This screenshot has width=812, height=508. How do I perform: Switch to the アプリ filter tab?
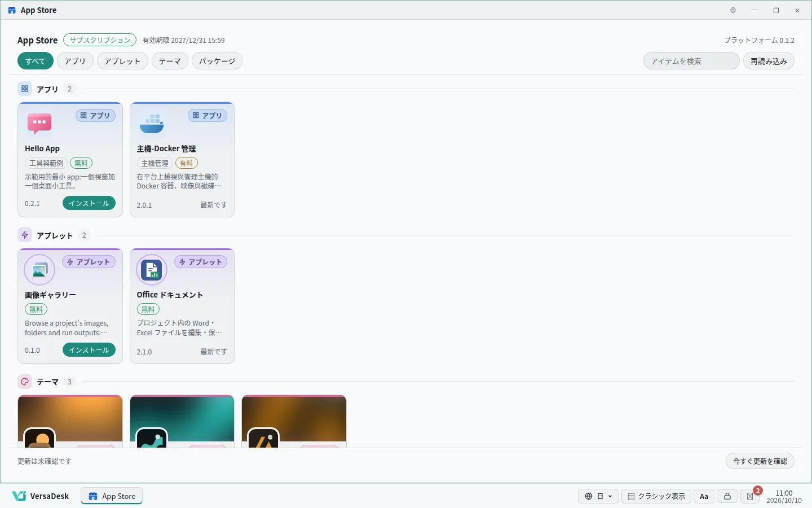pyautogui.click(x=75, y=61)
